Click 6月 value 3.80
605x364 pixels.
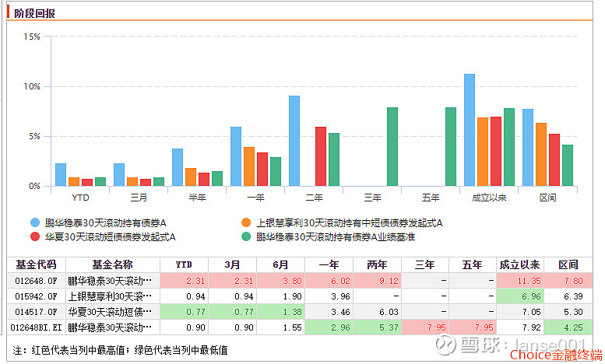[x=292, y=281]
